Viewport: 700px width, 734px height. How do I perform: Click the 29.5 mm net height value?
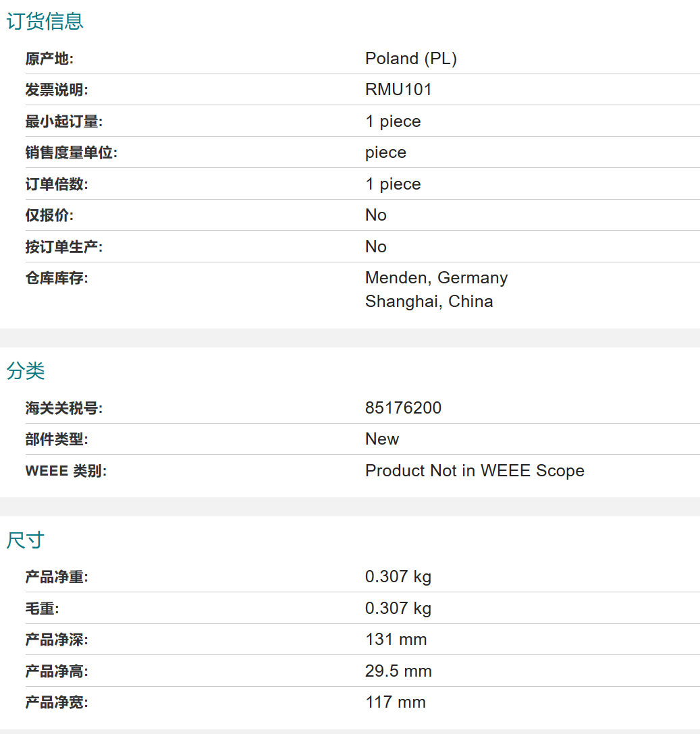click(x=398, y=671)
